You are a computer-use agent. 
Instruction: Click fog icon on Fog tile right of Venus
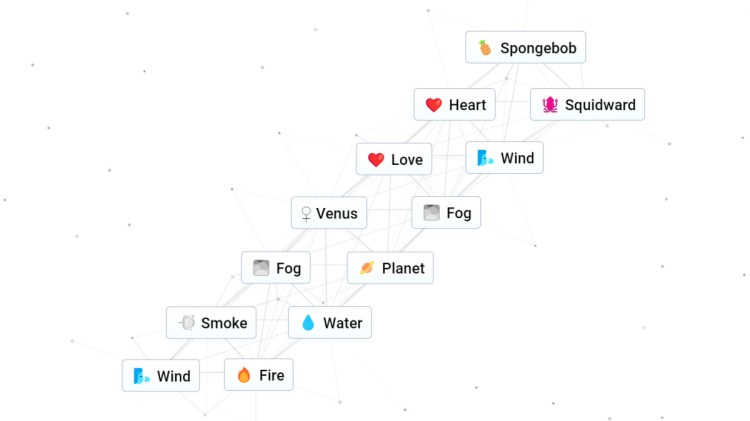pyautogui.click(x=431, y=213)
